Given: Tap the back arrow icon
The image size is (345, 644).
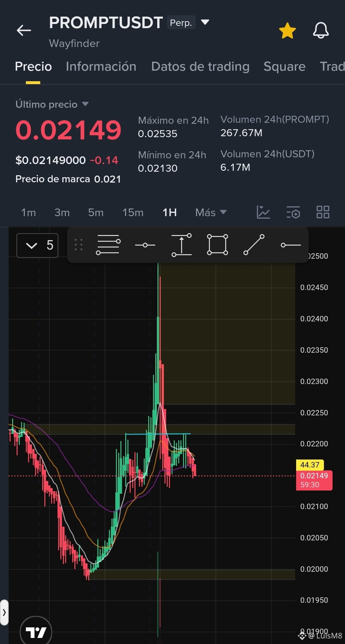Looking at the screenshot, I should pos(24,31).
